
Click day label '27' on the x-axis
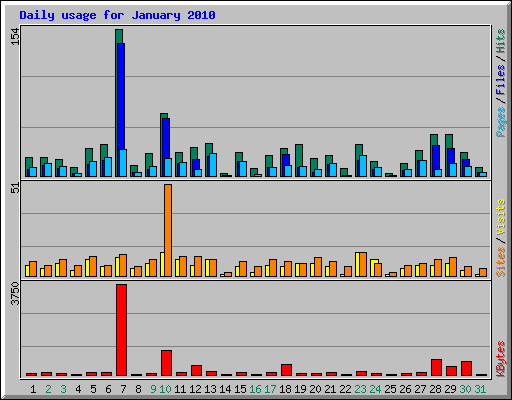pyautogui.click(x=420, y=389)
